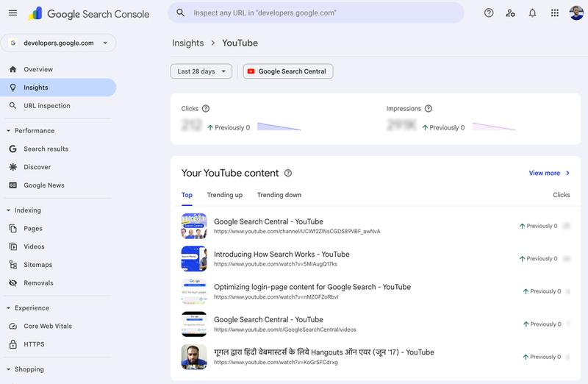The width and height of the screenshot is (588, 384).
Task: Click the red YouTube icon in channel chip
Action: 251,71
